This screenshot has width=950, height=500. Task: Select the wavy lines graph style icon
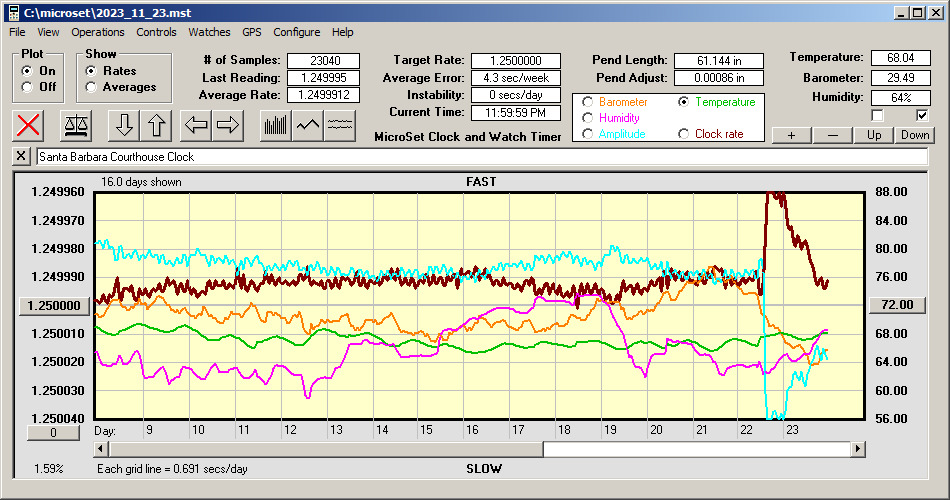(x=341, y=125)
